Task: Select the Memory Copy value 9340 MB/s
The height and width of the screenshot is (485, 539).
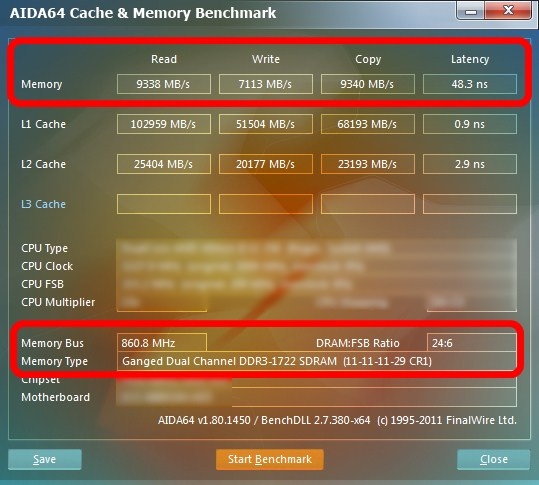Action: pyautogui.click(x=367, y=84)
